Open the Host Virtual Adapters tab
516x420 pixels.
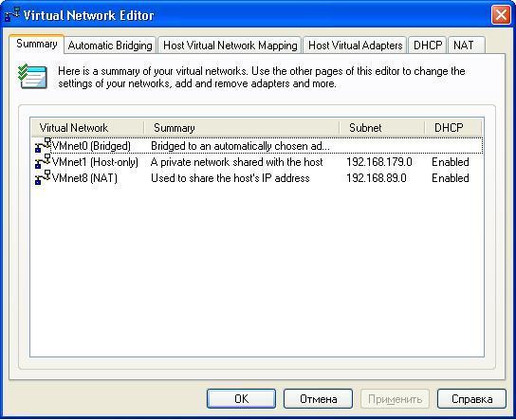[x=355, y=46]
